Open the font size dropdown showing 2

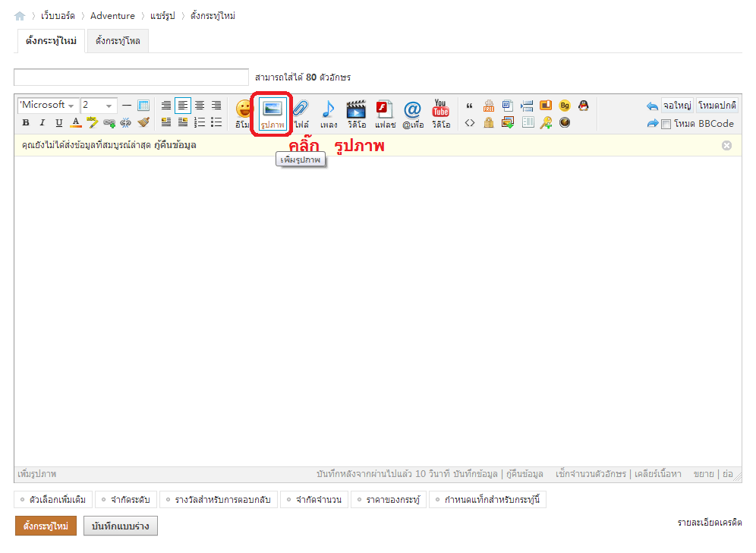click(99, 105)
